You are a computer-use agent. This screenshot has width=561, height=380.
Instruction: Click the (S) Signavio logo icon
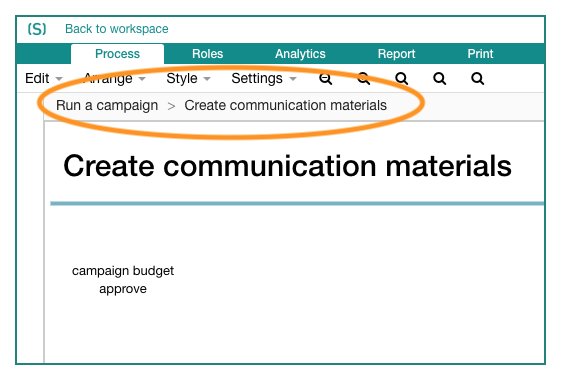[37, 29]
